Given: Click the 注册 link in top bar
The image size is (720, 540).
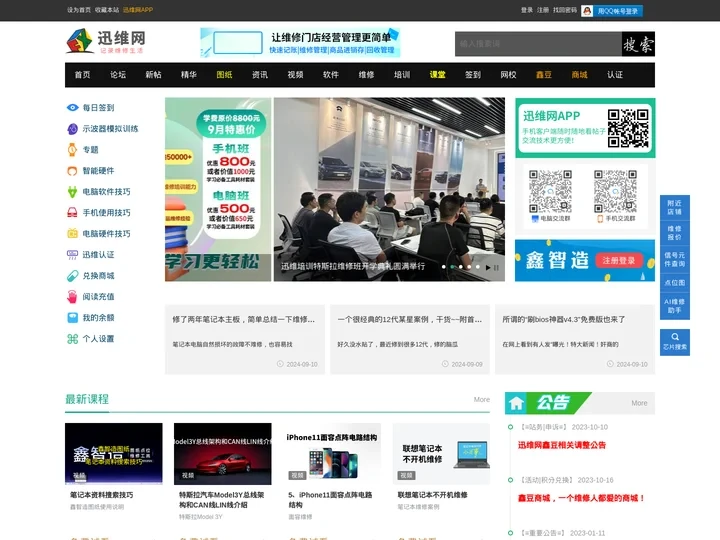Looking at the screenshot, I should (x=543, y=10).
